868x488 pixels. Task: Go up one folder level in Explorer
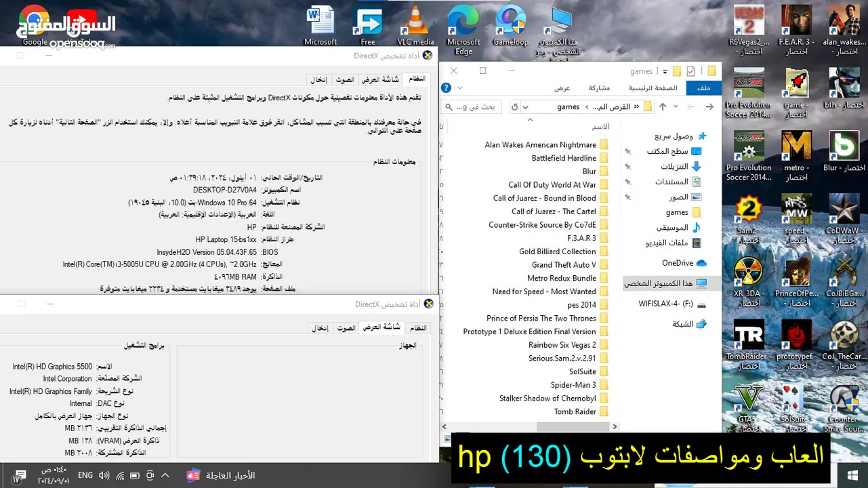(663, 106)
